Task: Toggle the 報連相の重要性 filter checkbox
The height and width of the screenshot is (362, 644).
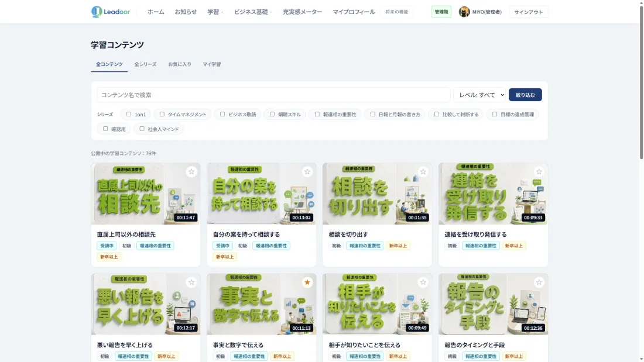Action: tap(317, 114)
